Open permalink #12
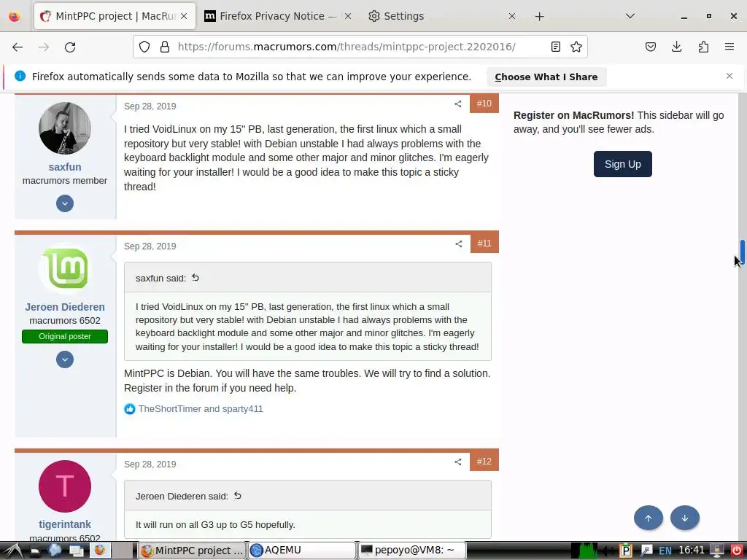This screenshot has width=747, height=560. [484, 462]
